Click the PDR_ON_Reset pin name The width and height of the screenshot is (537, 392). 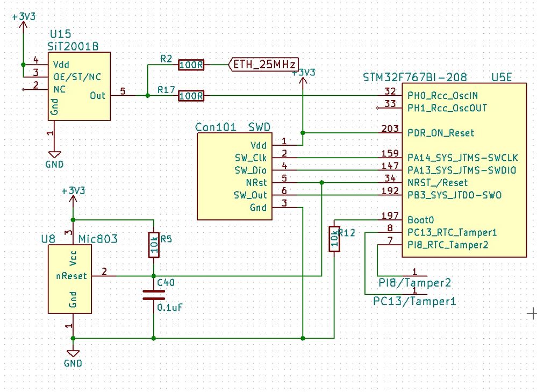[x=441, y=133]
